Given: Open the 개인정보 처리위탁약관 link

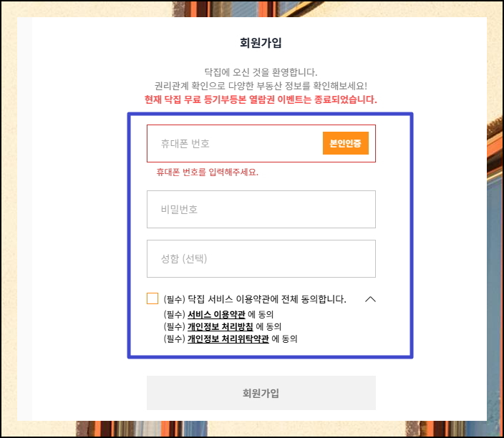Looking at the screenshot, I should 228,339.
